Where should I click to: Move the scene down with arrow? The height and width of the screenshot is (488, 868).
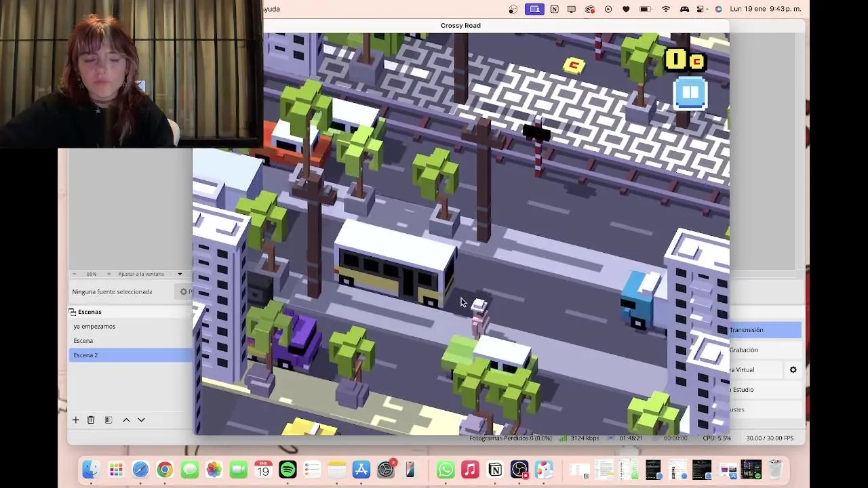click(141, 420)
